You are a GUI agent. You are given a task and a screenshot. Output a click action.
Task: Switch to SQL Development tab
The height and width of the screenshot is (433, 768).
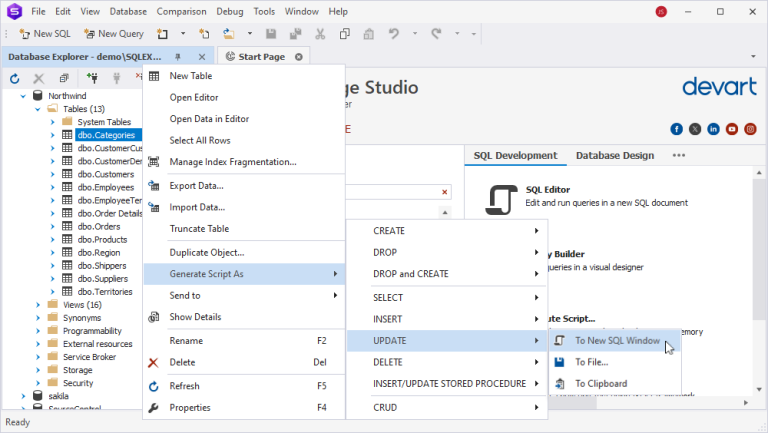click(515, 155)
